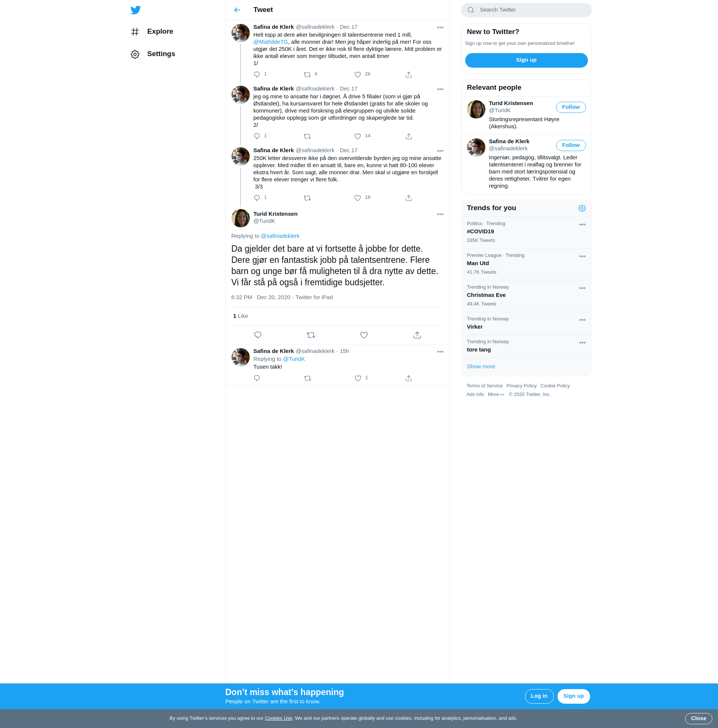Viewport: 718px width, 728px height.
Task: Retweet the 'Tusen takk!' tweet
Action: (307, 378)
